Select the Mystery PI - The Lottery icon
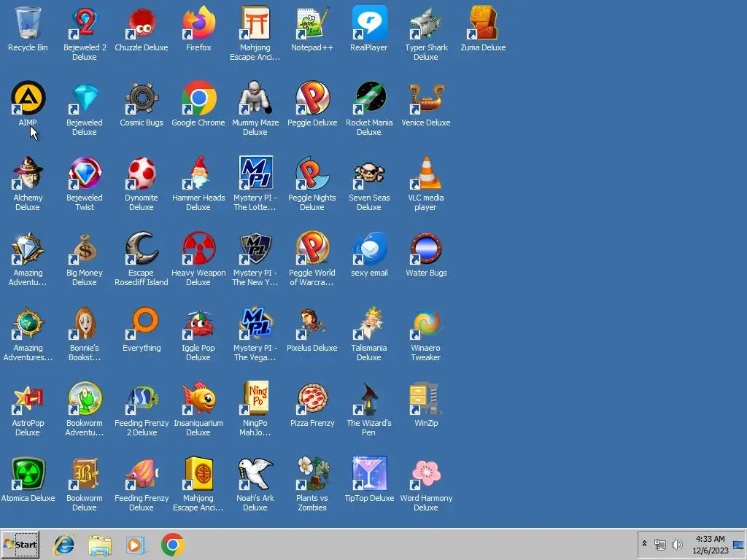The width and height of the screenshot is (747, 560). (x=255, y=173)
